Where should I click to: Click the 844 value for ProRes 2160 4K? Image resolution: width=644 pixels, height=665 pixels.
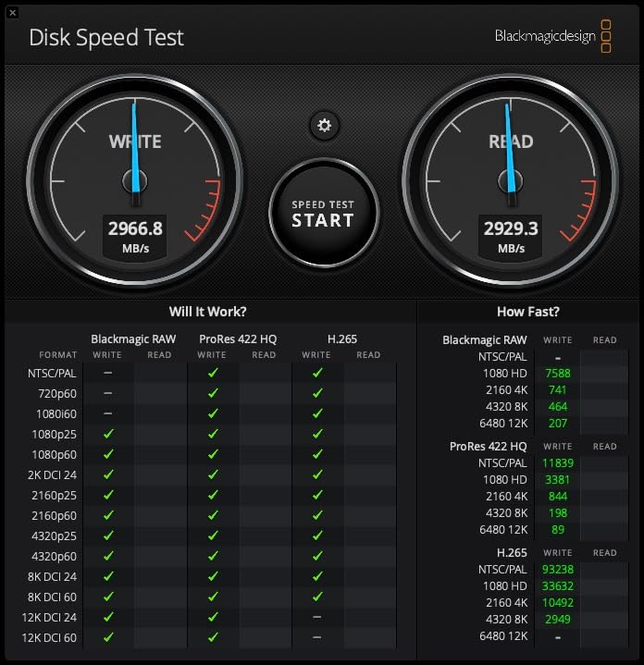coord(557,496)
